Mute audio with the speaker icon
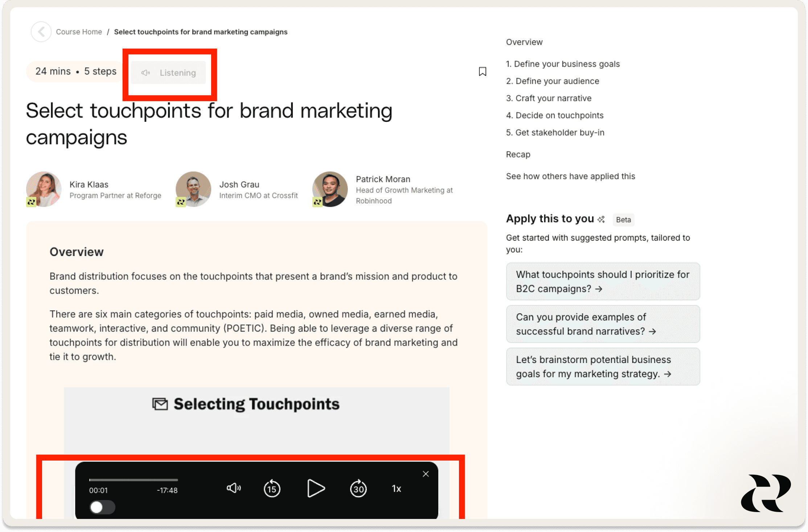The image size is (808, 532). pos(234,488)
